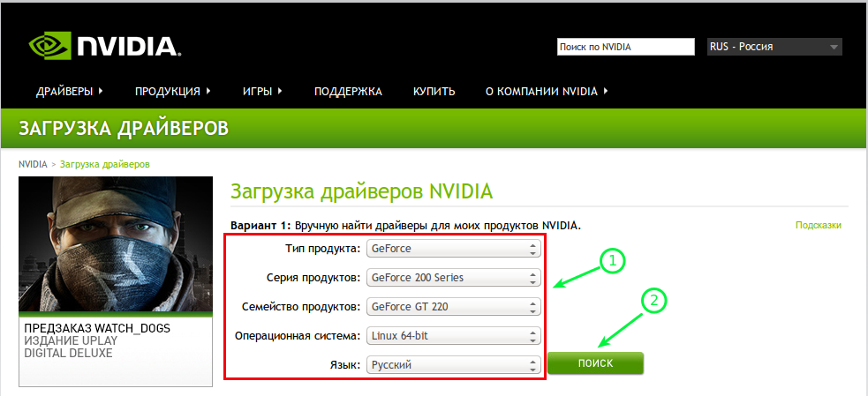Screen dimensions: 868x396
Task: Open the RUS - Россия region dropdown
Action: (774, 47)
